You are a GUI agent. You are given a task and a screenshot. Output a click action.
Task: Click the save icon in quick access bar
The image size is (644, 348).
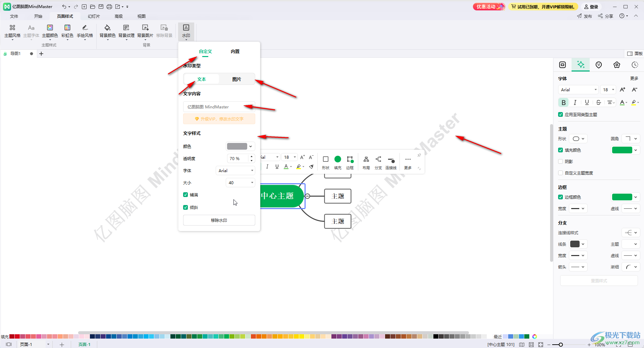click(101, 7)
